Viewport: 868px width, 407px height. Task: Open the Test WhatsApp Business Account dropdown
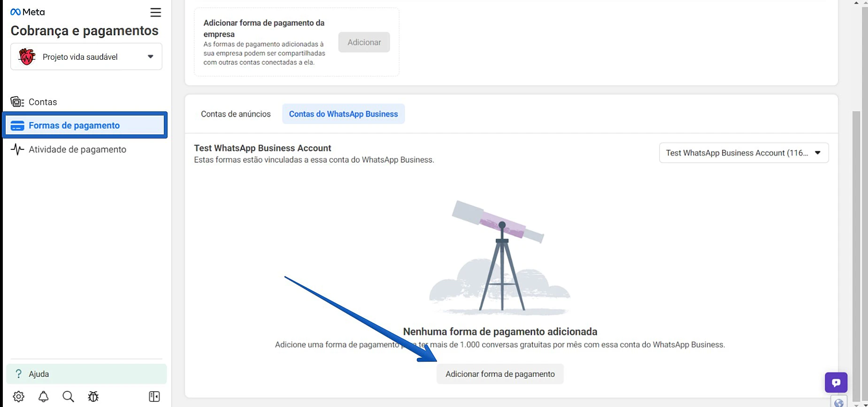[744, 153]
